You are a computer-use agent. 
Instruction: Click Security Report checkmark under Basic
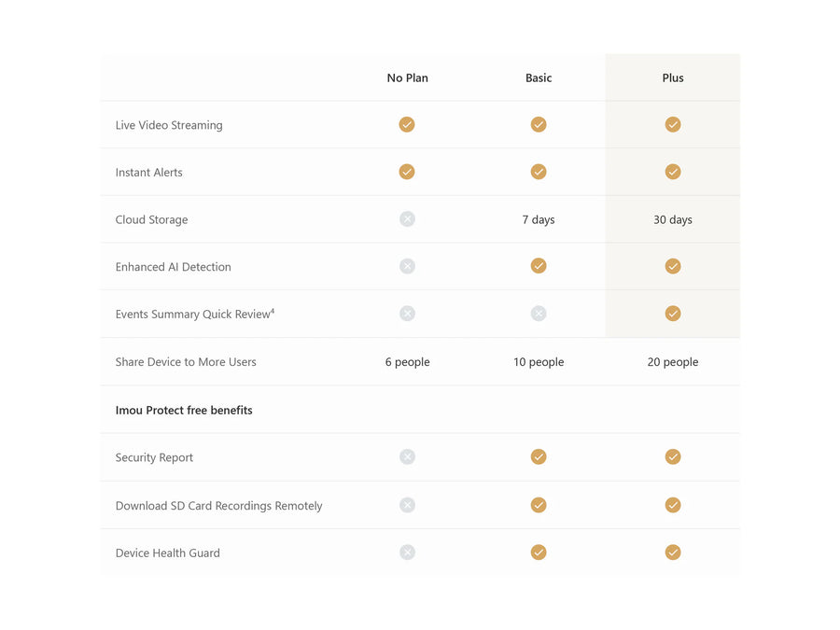point(539,456)
